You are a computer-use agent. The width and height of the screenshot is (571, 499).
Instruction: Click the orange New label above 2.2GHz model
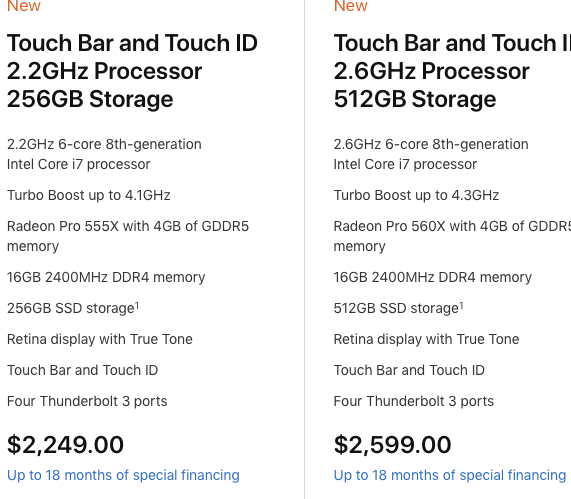[x=24, y=6]
